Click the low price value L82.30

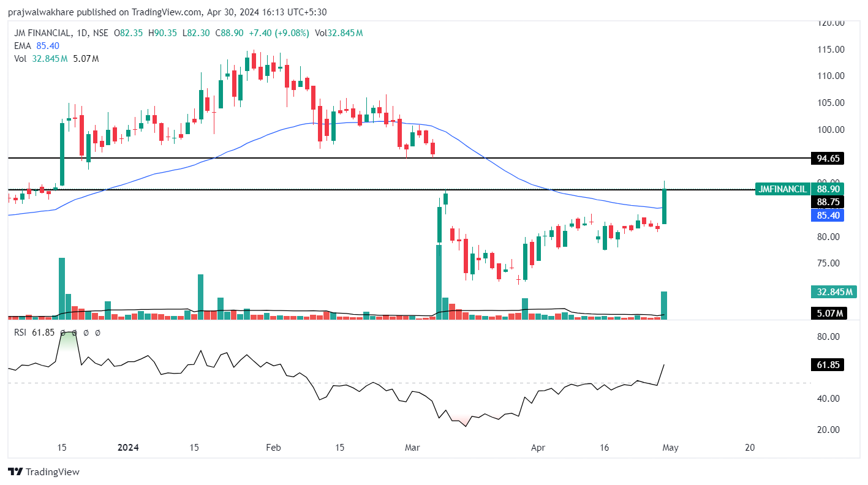[196, 33]
